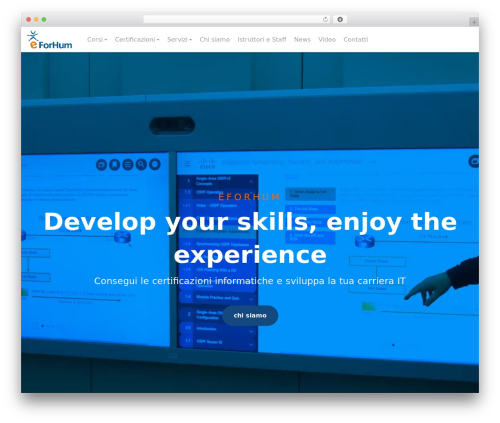
Task: Click the dark 'chi siamo' hero button
Action: coord(250,315)
